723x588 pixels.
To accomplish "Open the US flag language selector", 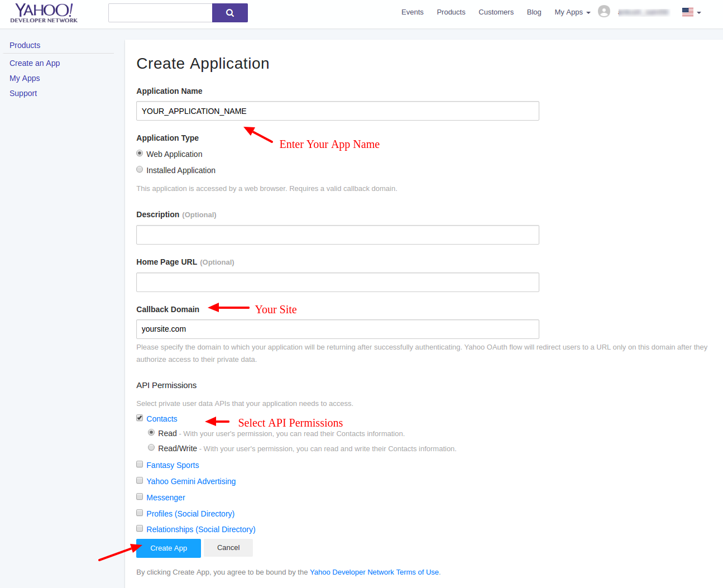I will click(691, 12).
